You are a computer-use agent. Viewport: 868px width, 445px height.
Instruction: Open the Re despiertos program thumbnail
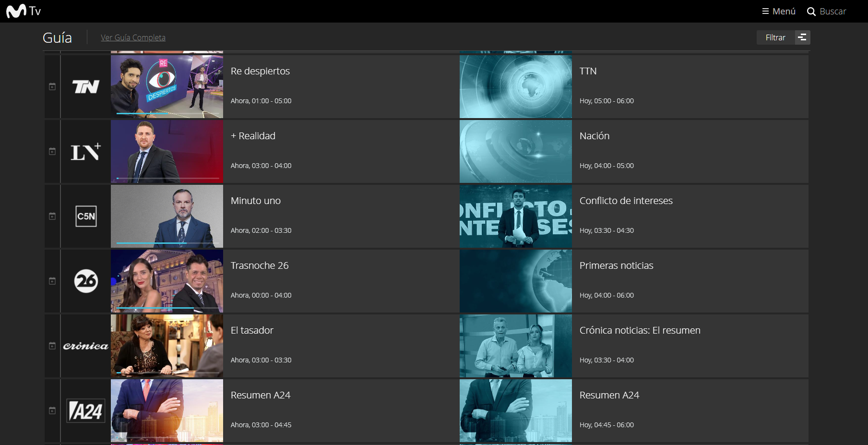(x=167, y=87)
